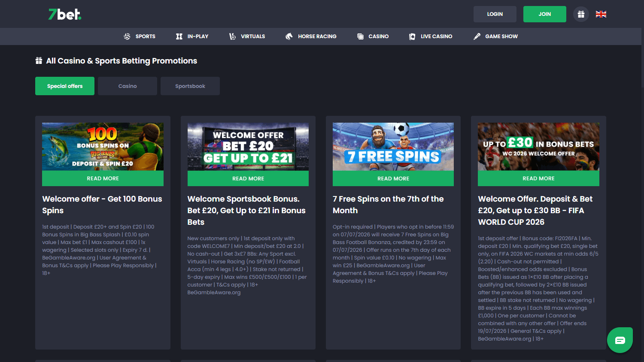Read more on Bet £20 sportsbook offer
Viewport: 644px width, 362px height.
click(248, 178)
